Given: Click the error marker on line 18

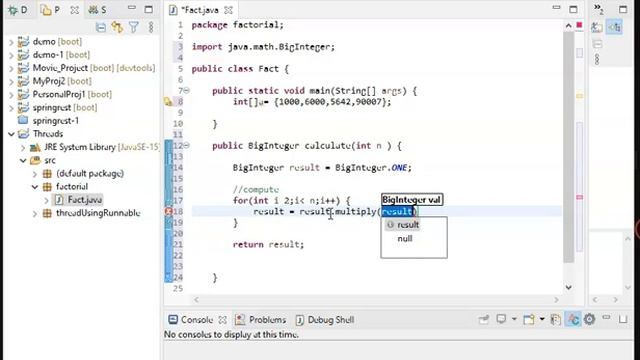Looking at the screenshot, I should coord(168,211).
